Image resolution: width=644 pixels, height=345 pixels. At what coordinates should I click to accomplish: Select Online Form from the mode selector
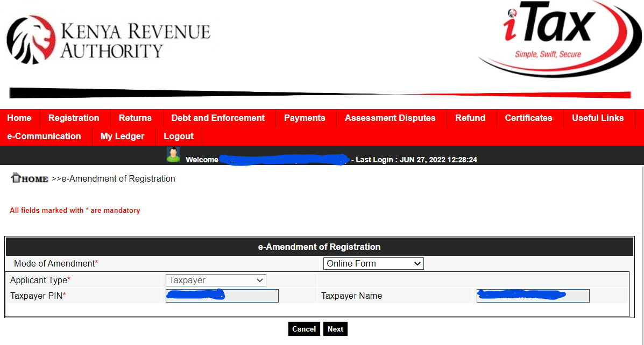[x=373, y=263]
